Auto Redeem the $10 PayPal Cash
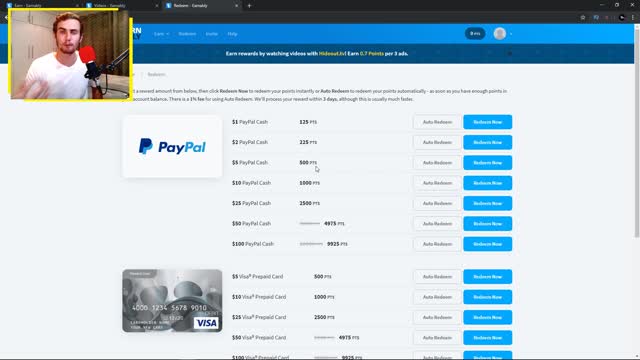 point(437,183)
